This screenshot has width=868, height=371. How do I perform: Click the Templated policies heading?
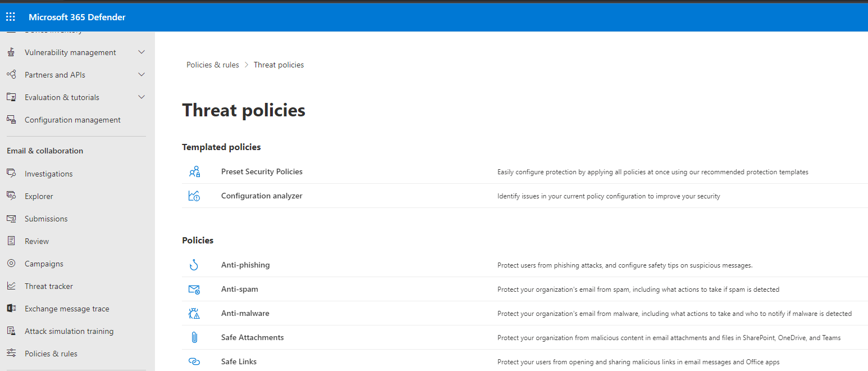[x=221, y=147]
